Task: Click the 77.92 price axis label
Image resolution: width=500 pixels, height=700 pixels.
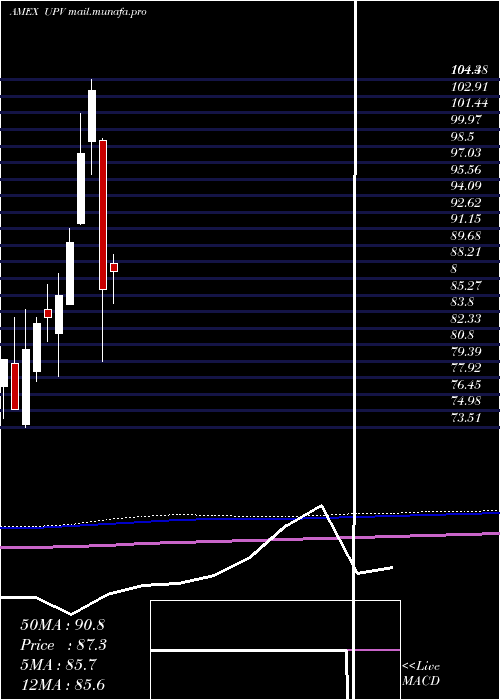Action: pos(466,368)
